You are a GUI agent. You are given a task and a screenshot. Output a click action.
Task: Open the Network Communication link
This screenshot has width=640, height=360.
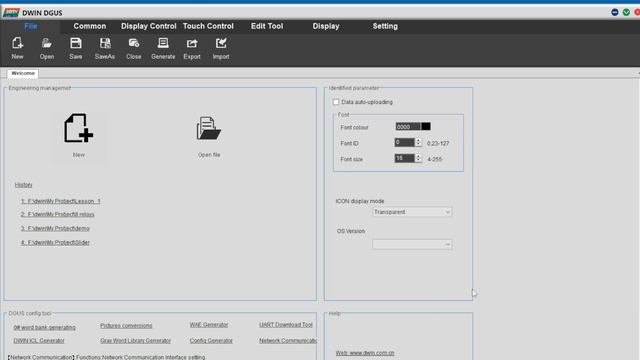pos(287,340)
